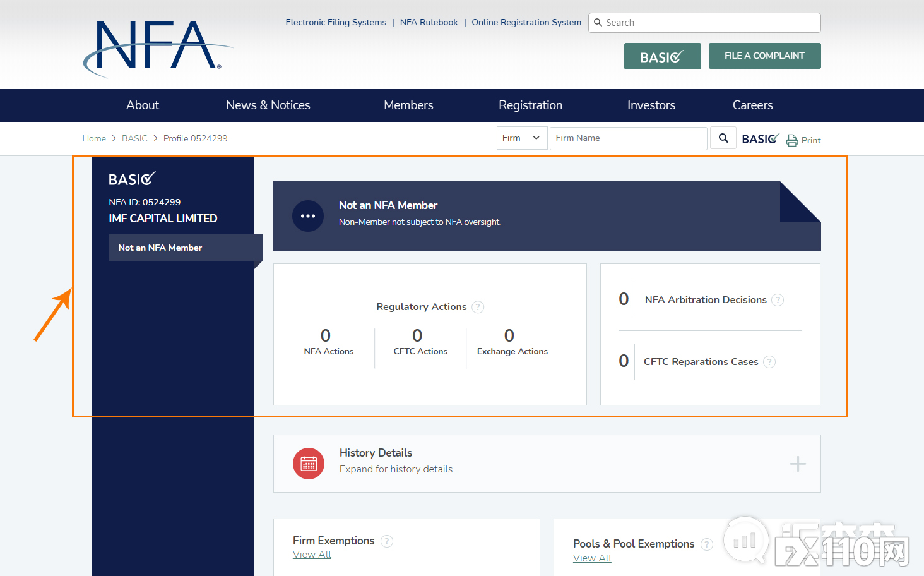Click the File a Complaint button

pos(765,56)
